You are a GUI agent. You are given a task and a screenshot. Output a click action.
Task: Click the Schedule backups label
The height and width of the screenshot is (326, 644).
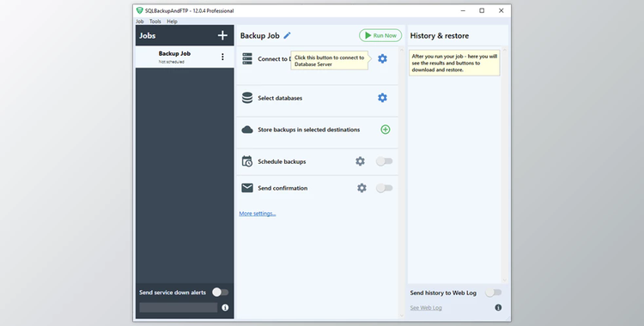[x=282, y=162]
